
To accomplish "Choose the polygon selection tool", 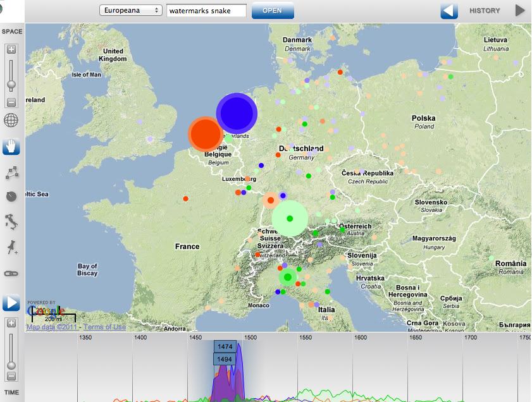I will (11, 172).
